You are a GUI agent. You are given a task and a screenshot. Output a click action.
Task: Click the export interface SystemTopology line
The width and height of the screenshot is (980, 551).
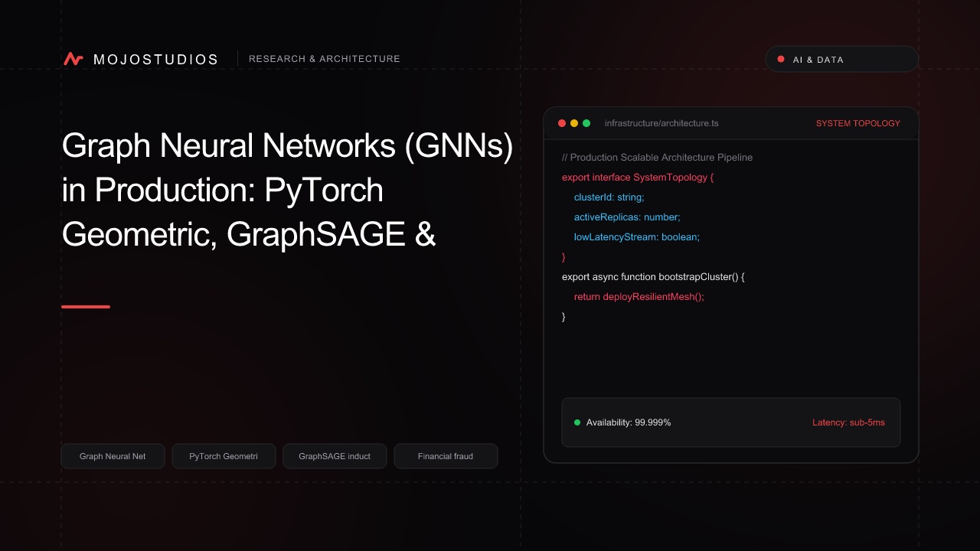[638, 177]
